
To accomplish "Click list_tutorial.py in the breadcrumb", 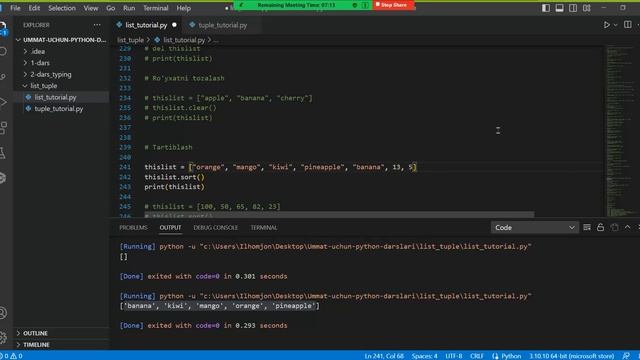I will [x=184, y=40].
